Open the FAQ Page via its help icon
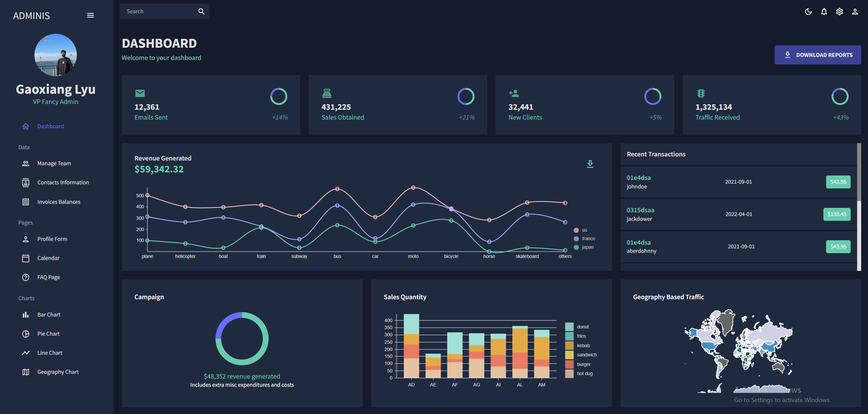The width and height of the screenshot is (868, 414). click(x=26, y=277)
